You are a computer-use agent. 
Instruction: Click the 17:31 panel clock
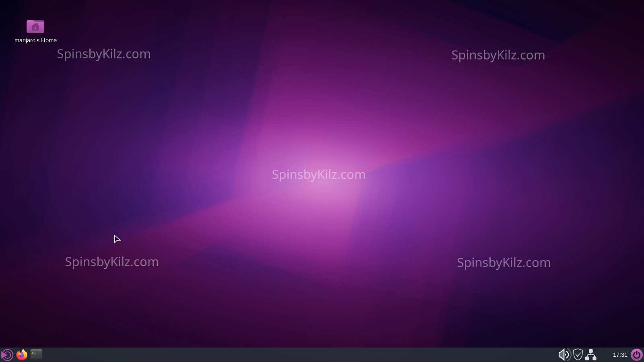tap(620, 355)
